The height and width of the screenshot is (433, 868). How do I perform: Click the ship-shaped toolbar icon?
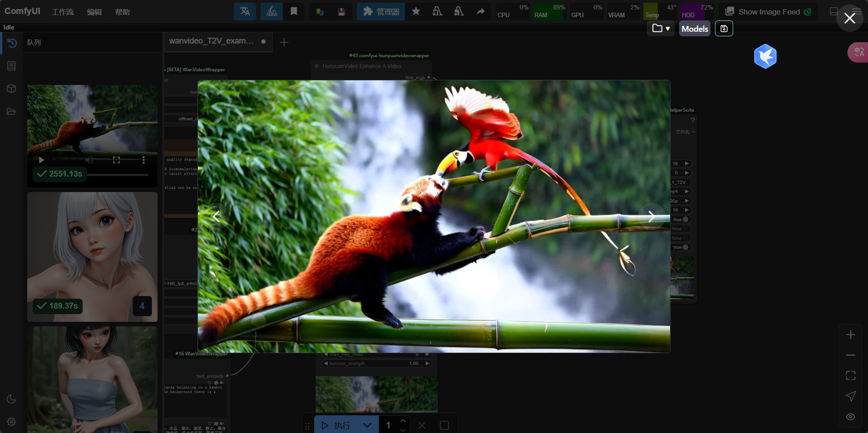point(271,11)
